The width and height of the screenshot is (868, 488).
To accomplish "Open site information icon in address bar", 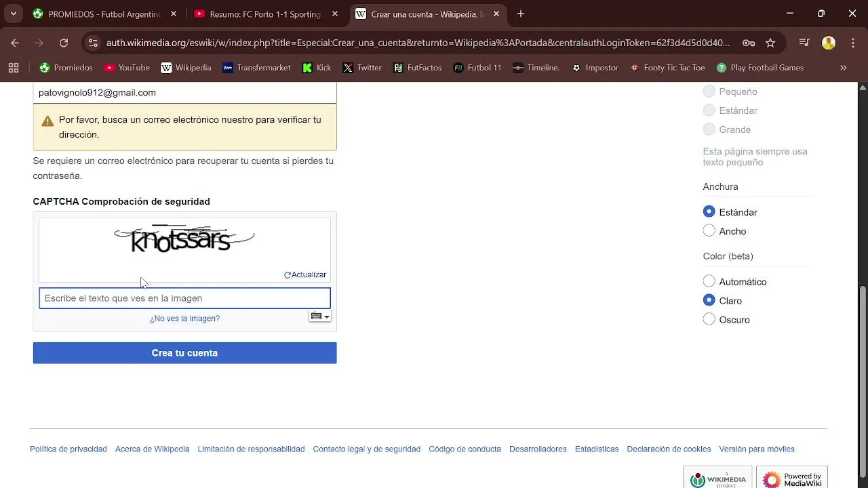I will pos(94,43).
